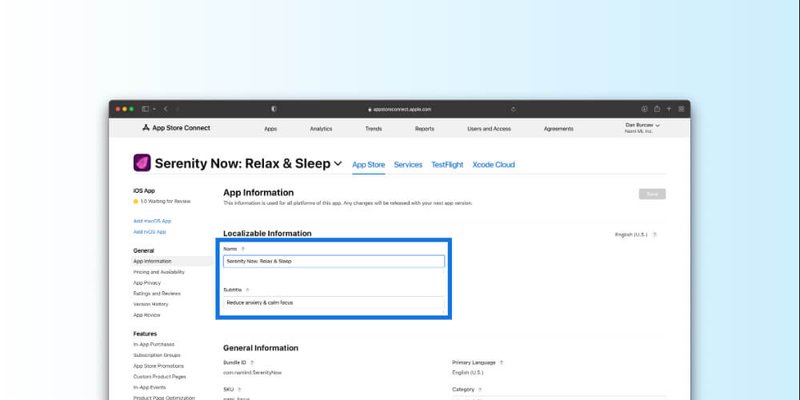Open Subscription Groups in sidebar

point(157,355)
